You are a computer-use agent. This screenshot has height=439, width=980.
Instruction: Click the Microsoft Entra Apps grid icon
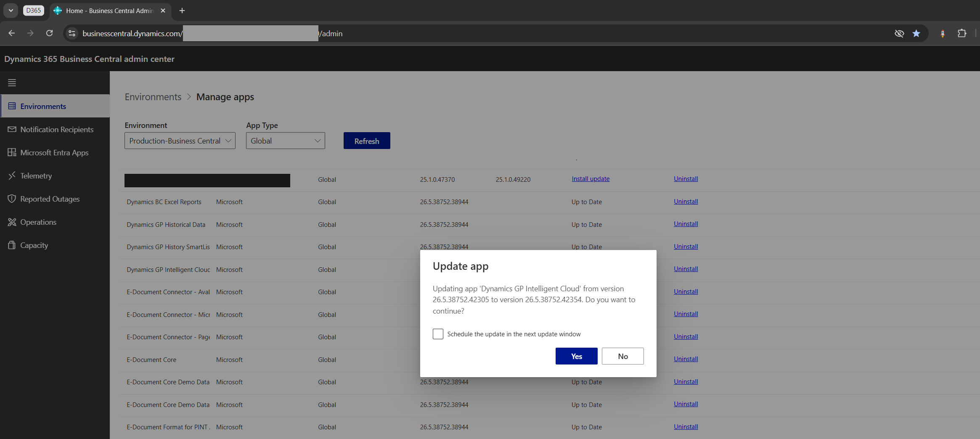12,152
